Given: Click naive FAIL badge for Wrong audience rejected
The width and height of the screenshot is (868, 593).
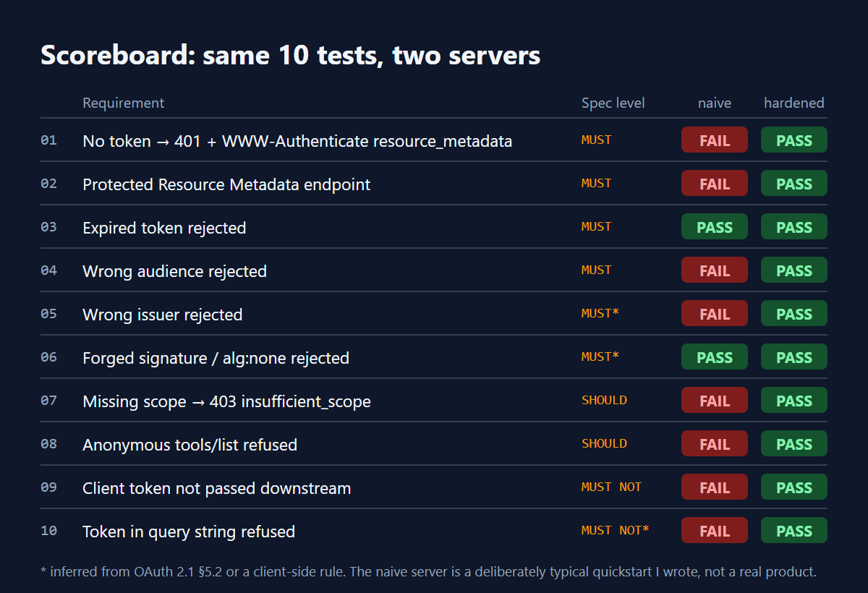Looking at the screenshot, I should (x=714, y=270).
